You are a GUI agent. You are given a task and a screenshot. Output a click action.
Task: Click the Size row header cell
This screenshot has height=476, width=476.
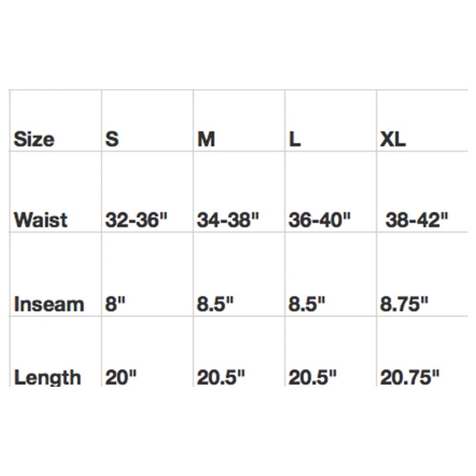coord(34,139)
